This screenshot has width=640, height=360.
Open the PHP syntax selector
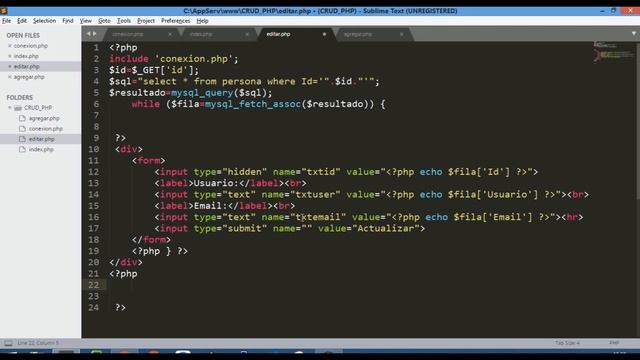pos(614,343)
